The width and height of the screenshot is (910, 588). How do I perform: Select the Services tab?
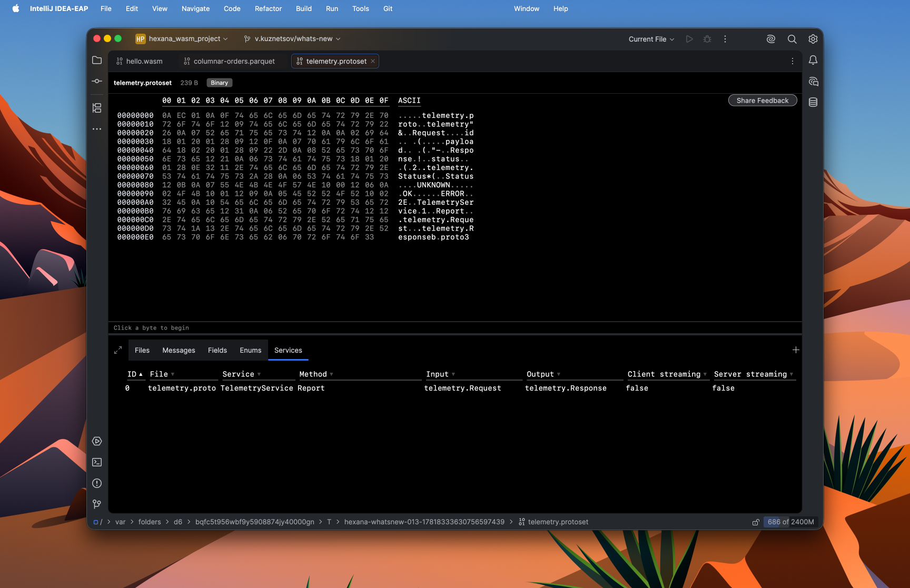[x=288, y=350]
